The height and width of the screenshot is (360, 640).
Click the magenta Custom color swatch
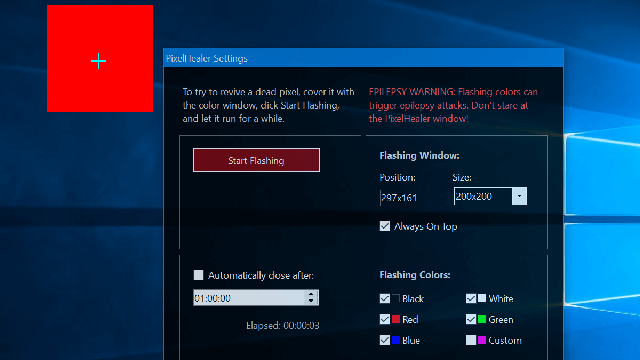tap(482, 340)
